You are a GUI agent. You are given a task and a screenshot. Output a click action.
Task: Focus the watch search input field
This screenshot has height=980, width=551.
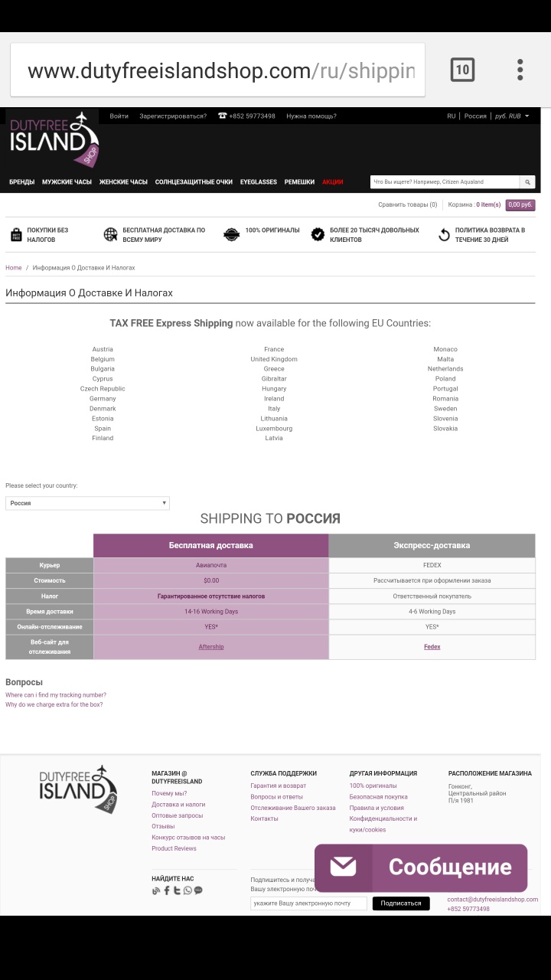(x=444, y=182)
